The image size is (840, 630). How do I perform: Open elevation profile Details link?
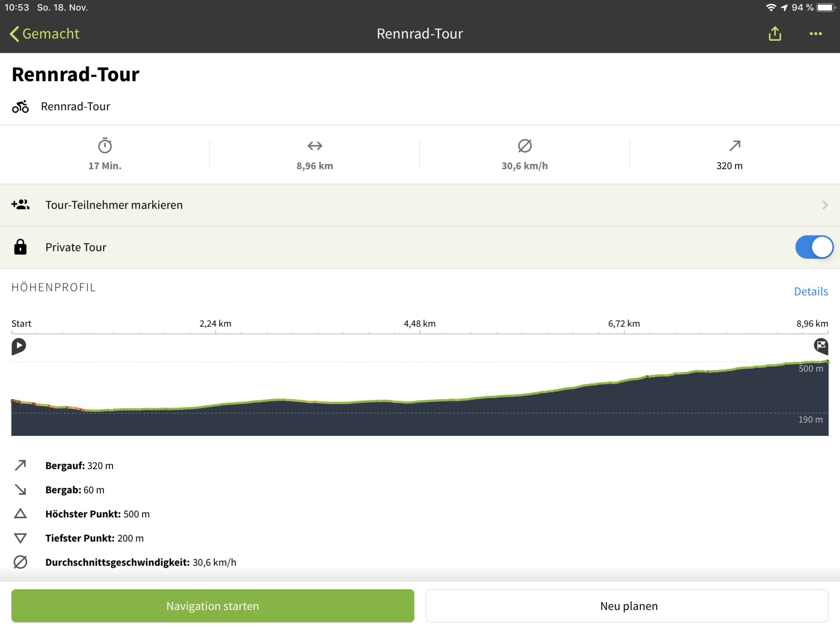point(811,291)
